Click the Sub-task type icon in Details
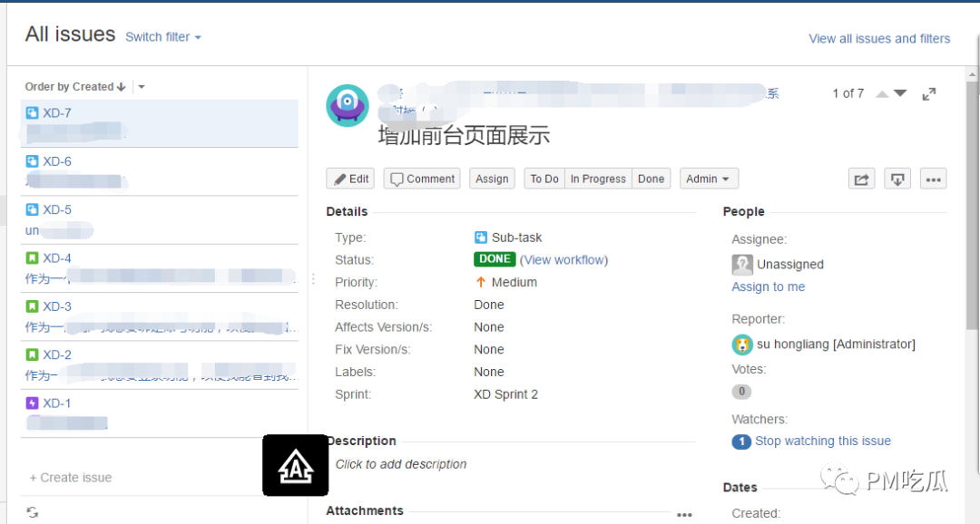Viewport: 980px width, 524px height. [x=481, y=238]
